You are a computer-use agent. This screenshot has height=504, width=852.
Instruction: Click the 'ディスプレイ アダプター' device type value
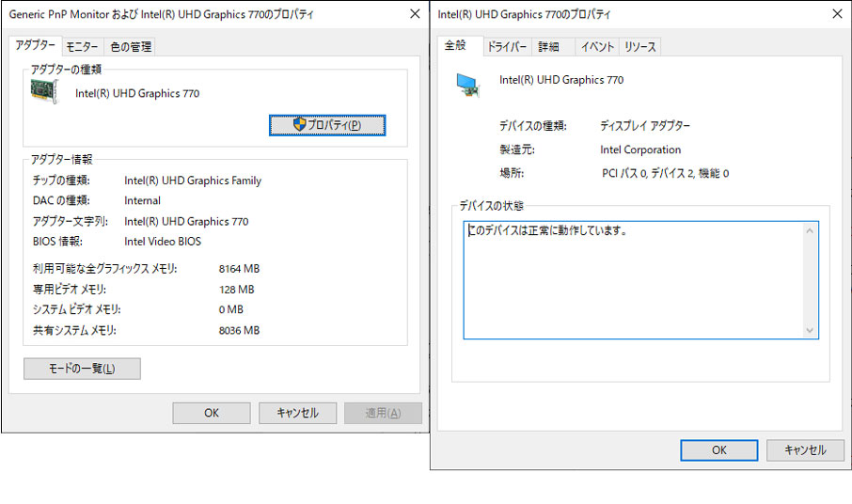[x=645, y=125]
